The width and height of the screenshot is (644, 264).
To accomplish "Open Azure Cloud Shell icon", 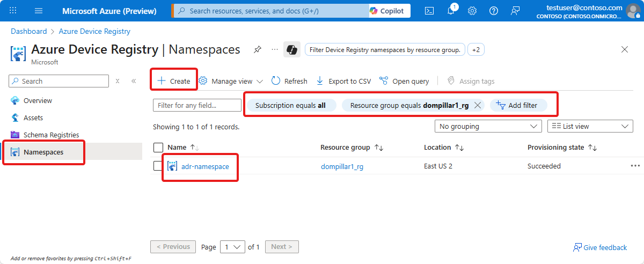I will click(x=429, y=11).
